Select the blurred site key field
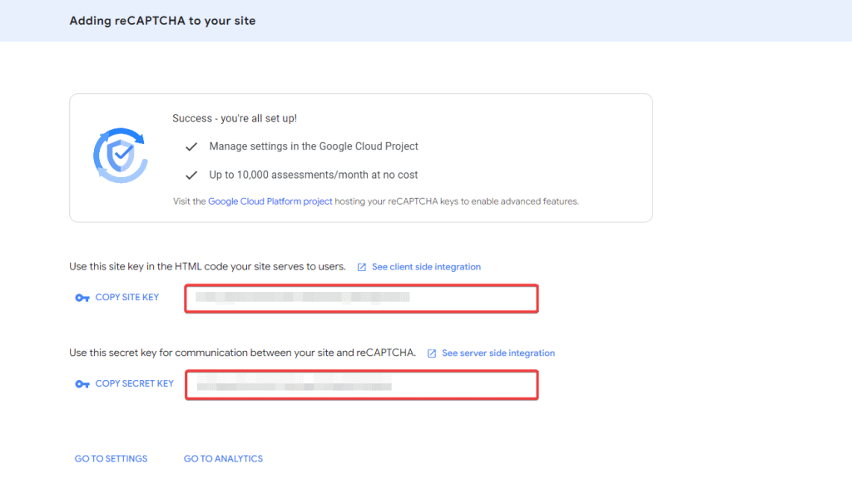 pos(360,298)
